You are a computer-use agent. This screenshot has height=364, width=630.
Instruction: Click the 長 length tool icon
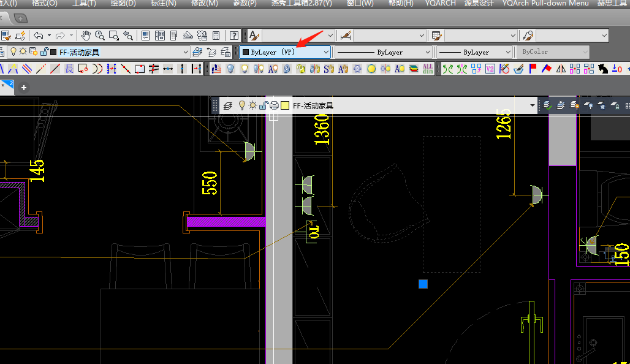(x=69, y=69)
